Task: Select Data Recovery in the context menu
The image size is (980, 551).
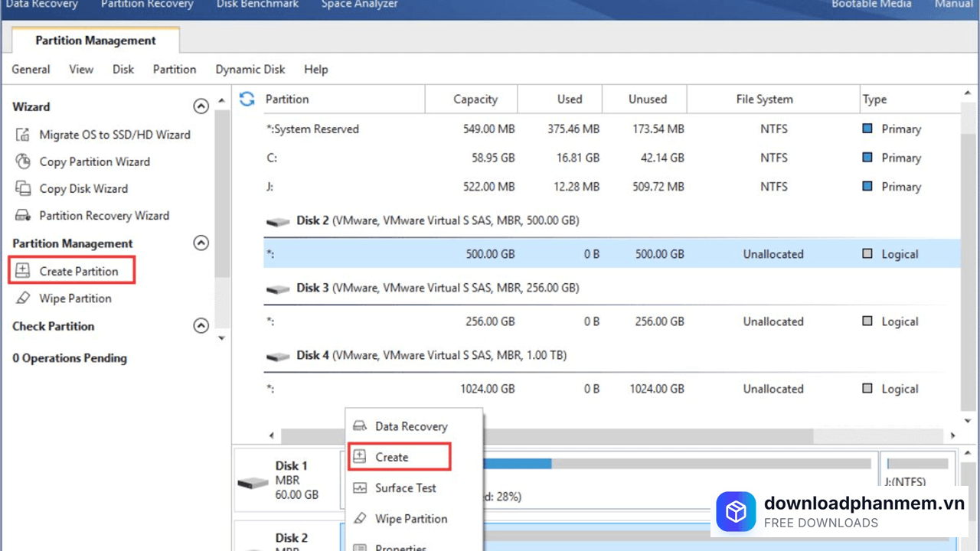Action: tap(410, 426)
